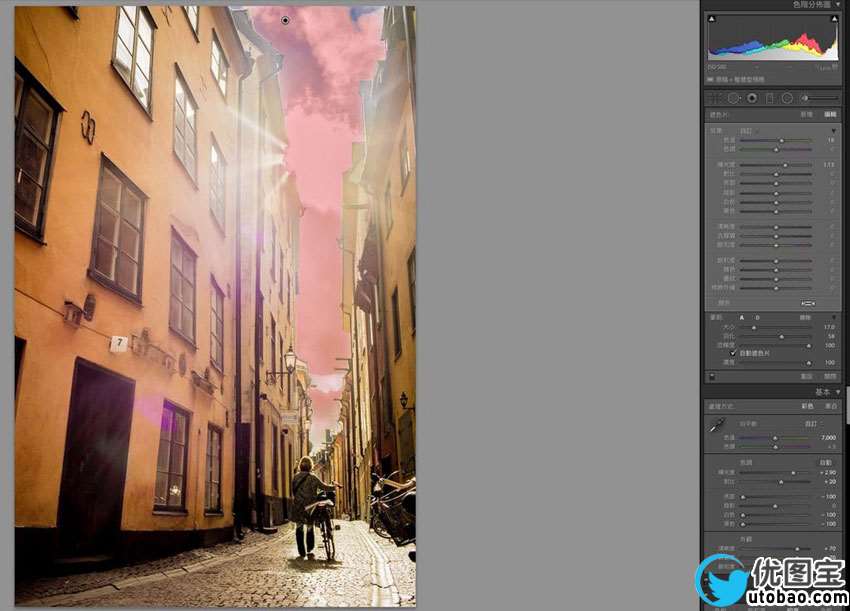Adjust Basic panel Exposure slider handle
This screenshot has width=850, height=611.
click(794, 473)
